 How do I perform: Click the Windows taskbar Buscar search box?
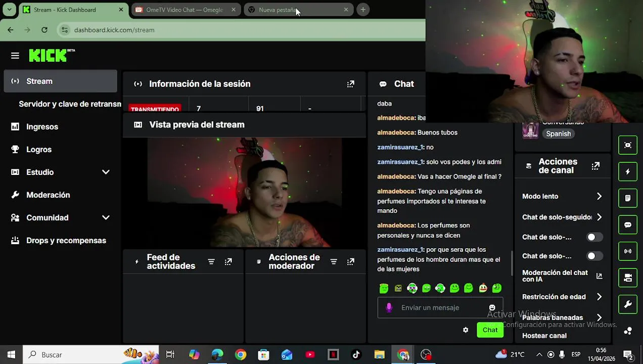[x=91, y=355]
